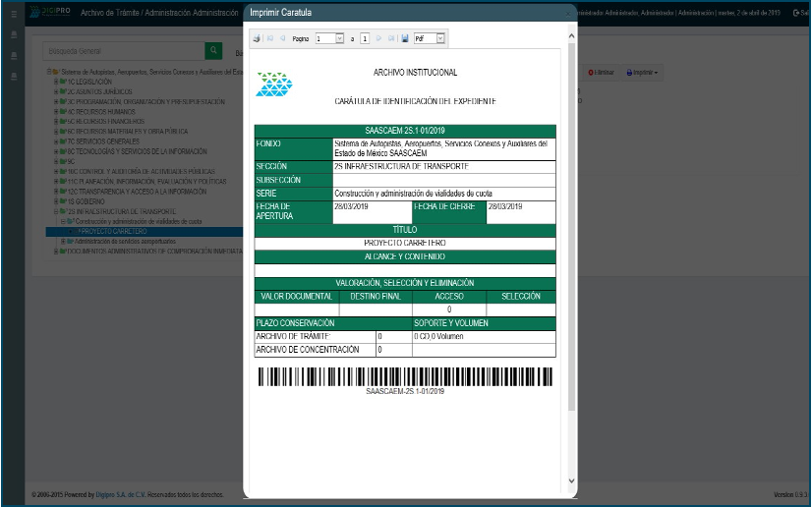Click the Búsqueda General search field
The image size is (812, 507).
[x=124, y=51]
